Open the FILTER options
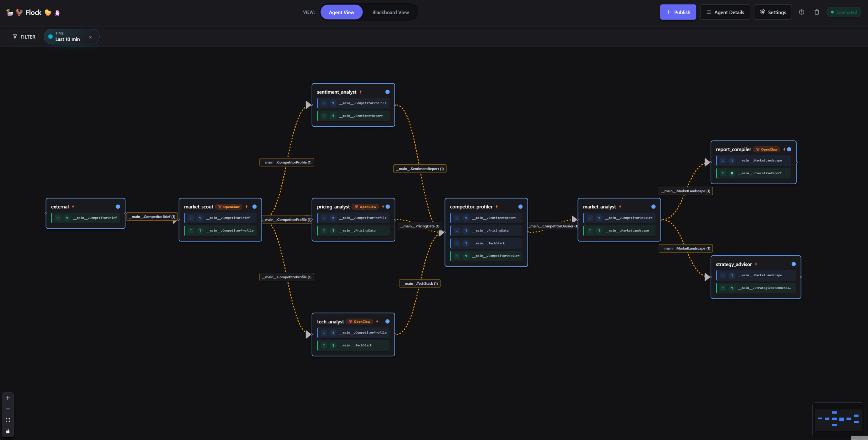The width and height of the screenshot is (868, 440). point(24,37)
